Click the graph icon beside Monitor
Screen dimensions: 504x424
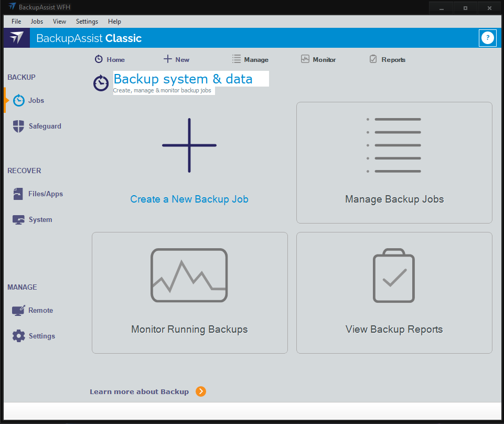[x=305, y=59]
